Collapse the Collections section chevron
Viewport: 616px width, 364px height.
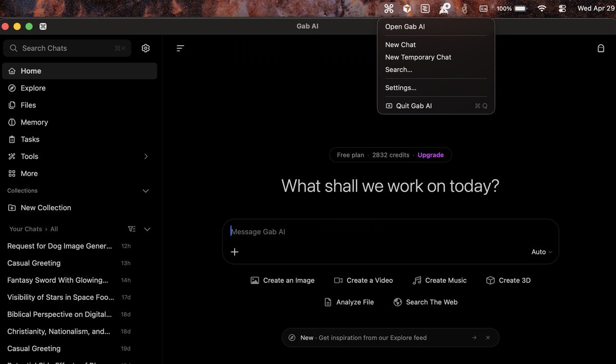[146, 191]
